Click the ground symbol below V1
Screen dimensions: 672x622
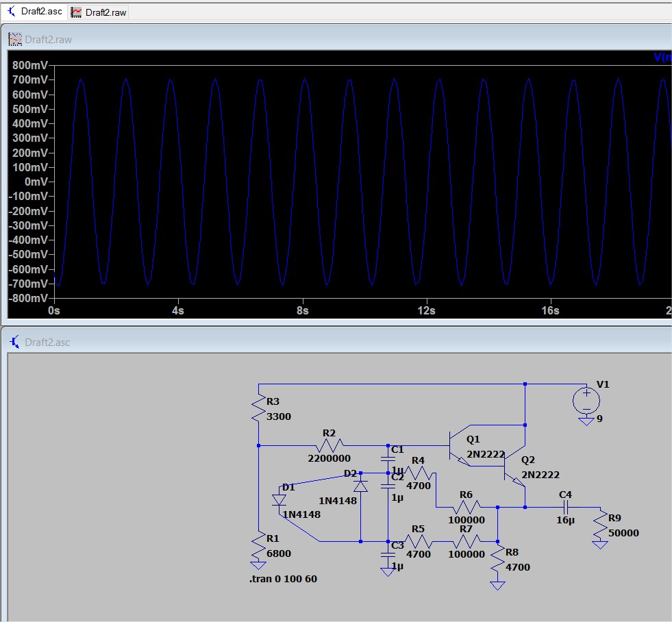(x=586, y=421)
